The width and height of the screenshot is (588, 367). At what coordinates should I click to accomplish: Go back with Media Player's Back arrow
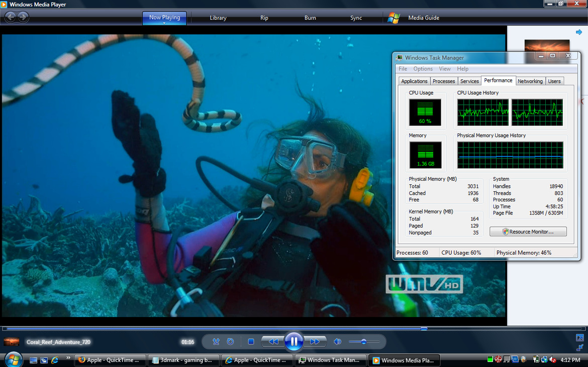click(11, 17)
